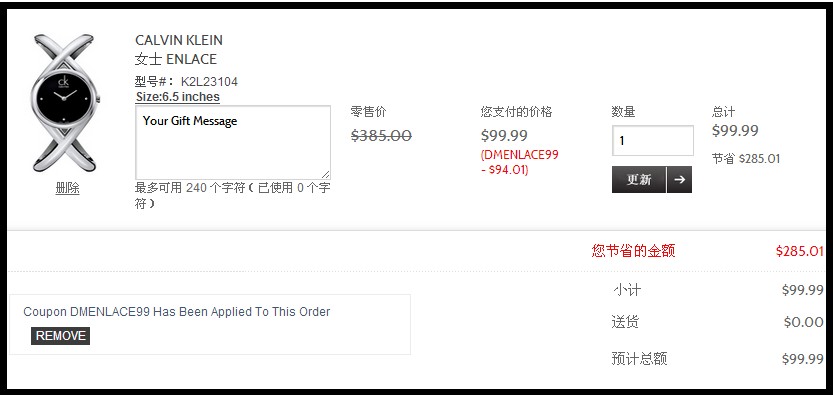Click the 您节省的金额 savings label
This screenshot has height=395, width=833.
(x=633, y=251)
